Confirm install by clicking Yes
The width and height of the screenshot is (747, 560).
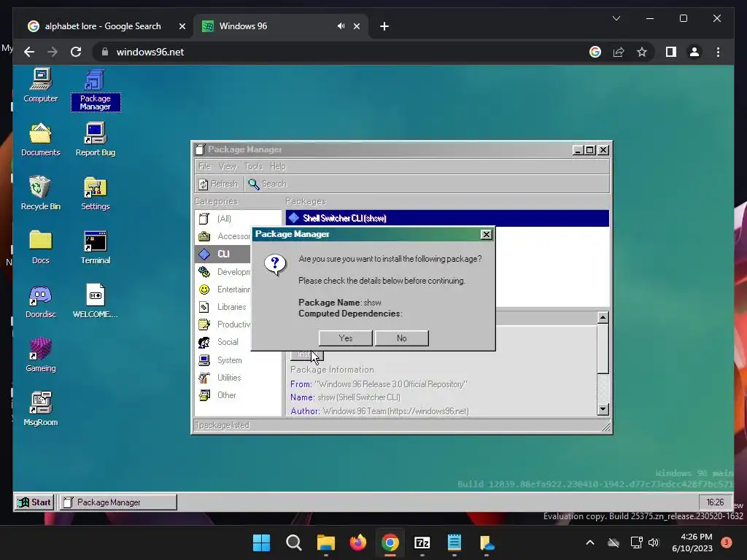click(345, 338)
